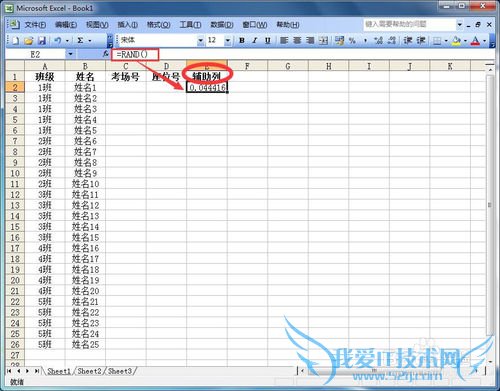Open the undo history dropdown arrow
This screenshot has height=391, width=500.
[67, 41]
